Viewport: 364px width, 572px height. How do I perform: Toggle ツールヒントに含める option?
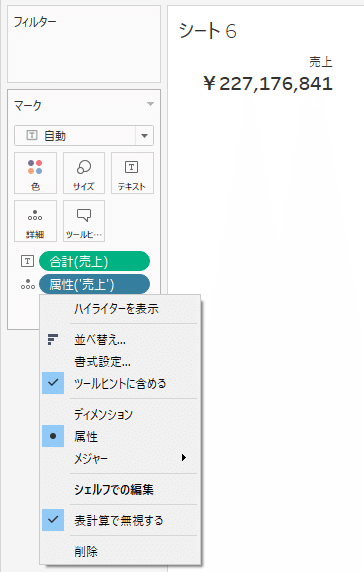(x=120, y=383)
